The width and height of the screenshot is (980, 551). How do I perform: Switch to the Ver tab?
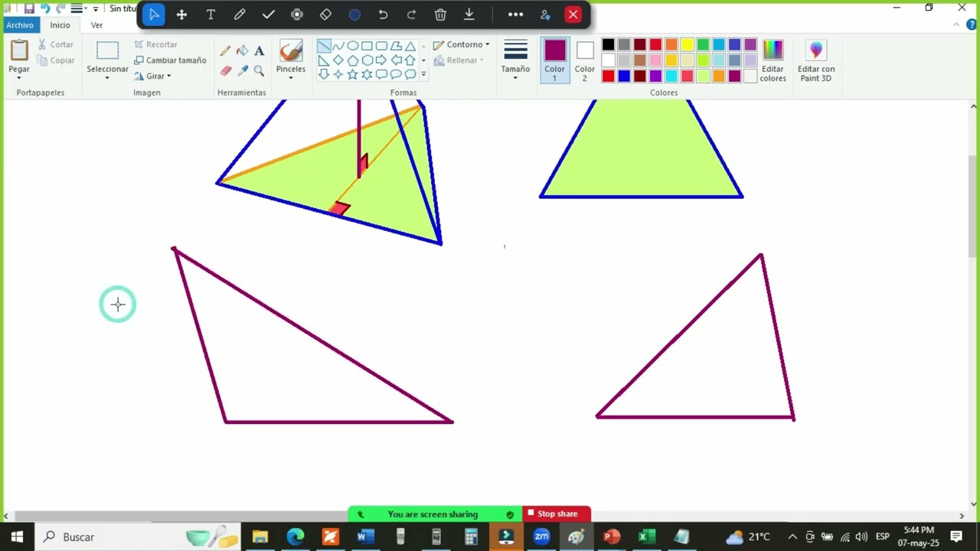(x=96, y=25)
